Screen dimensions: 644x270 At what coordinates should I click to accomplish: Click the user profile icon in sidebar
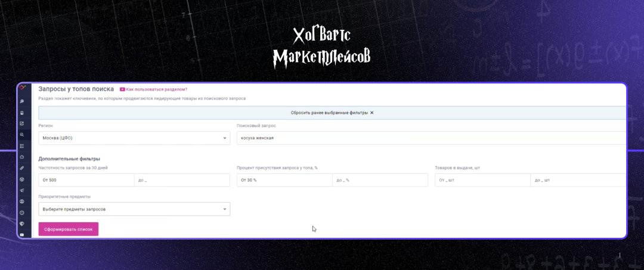(22, 201)
